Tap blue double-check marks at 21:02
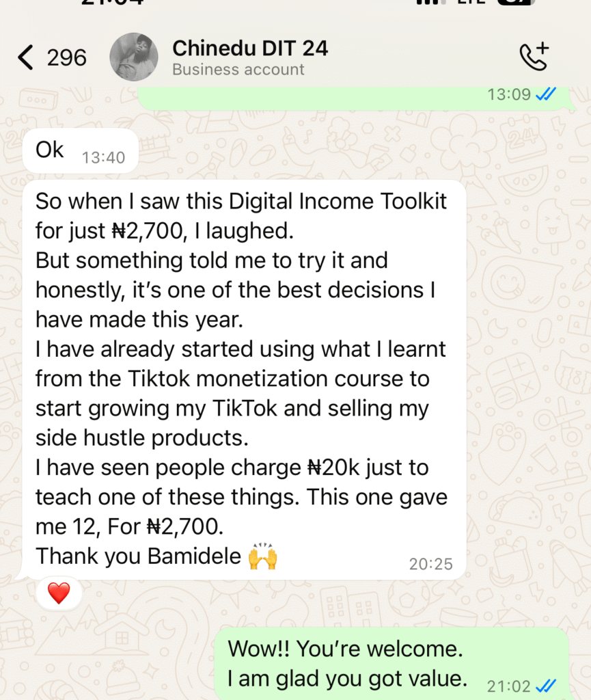591x700 pixels. tap(545, 686)
